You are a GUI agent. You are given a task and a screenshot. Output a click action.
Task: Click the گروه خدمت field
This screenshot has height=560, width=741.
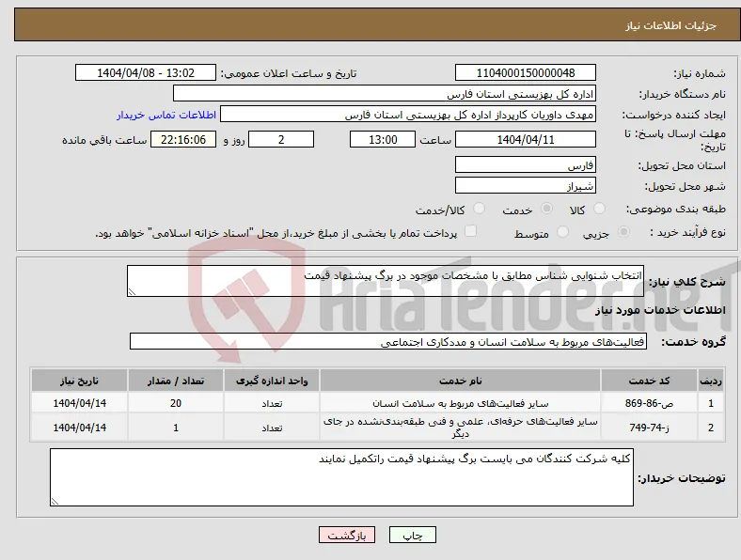click(388, 341)
